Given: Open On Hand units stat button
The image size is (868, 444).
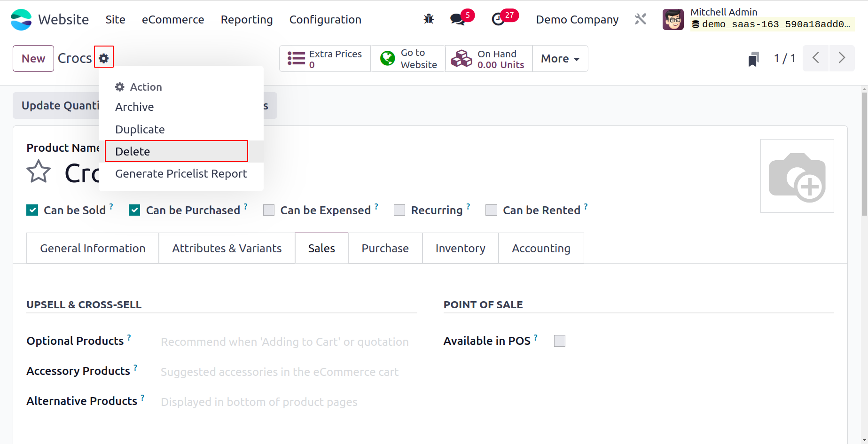Looking at the screenshot, I should pos(489,59).
